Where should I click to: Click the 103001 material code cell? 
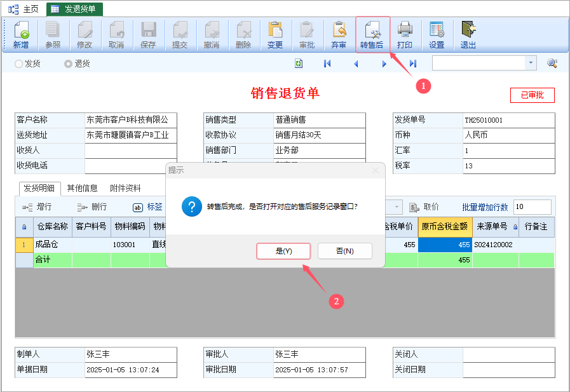[130, 245]
